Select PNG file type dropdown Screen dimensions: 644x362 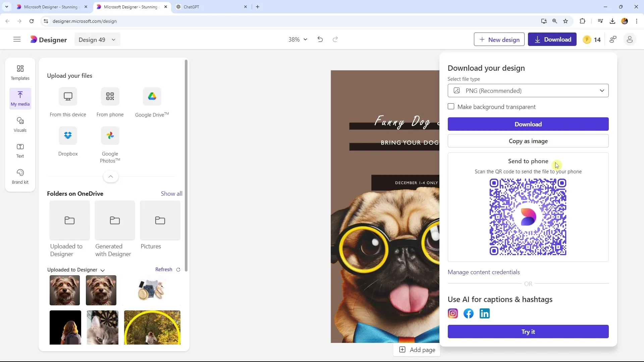pos(528,90)
